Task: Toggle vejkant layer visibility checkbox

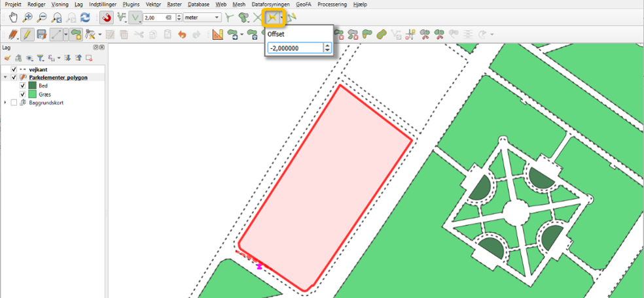Action: click(x=14, y=69)
